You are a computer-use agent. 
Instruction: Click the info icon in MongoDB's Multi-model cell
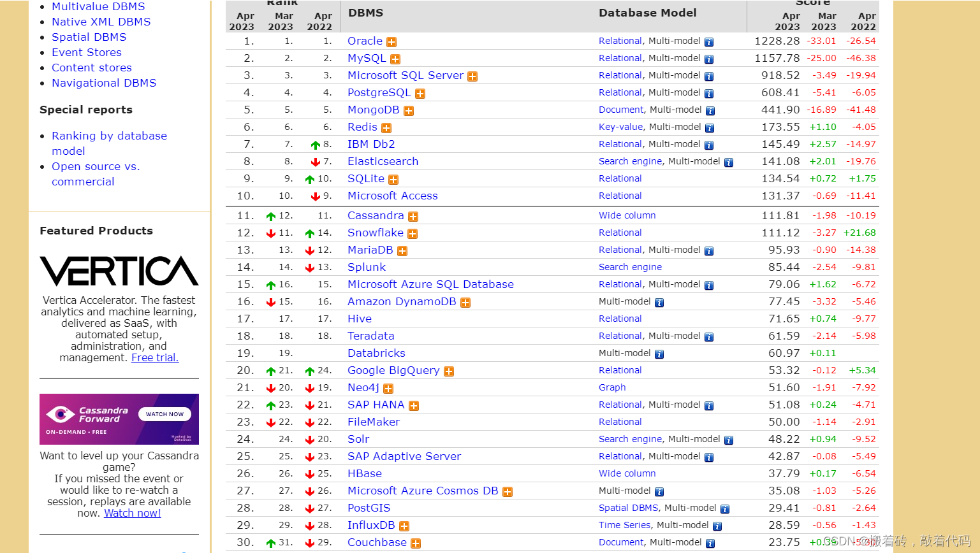click(710, 111)
